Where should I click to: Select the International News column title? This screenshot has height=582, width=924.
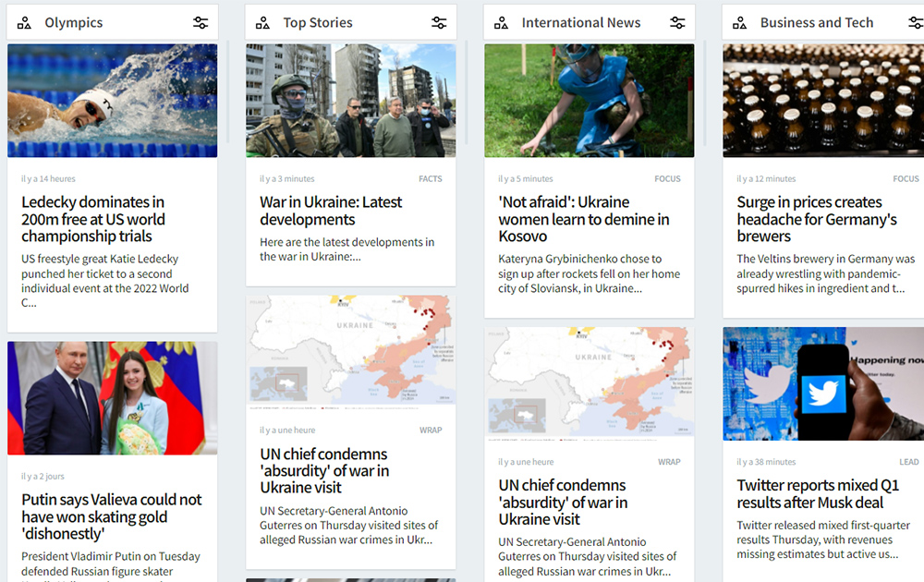click(x=580, y=23)
